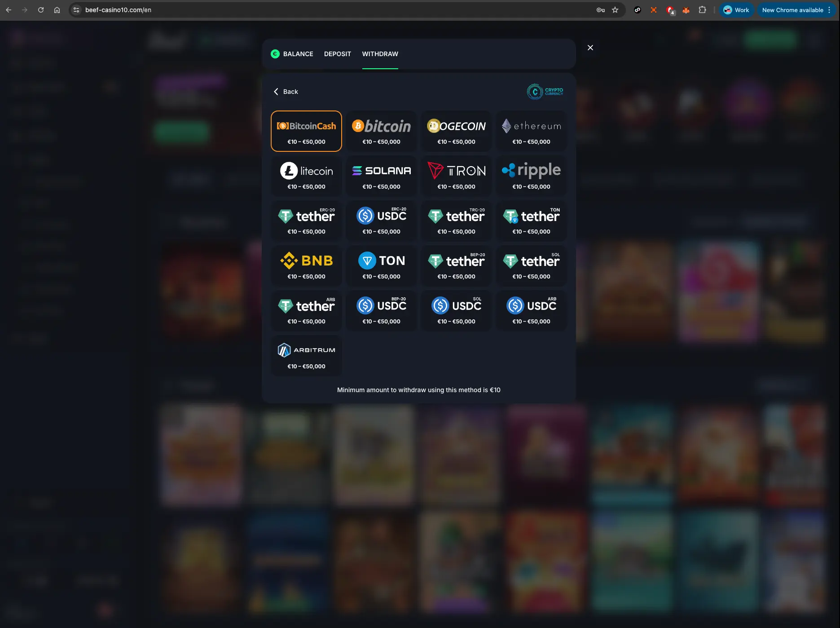840x628 pixels.
Task: Pick tether TON network option
Action: 531,221
